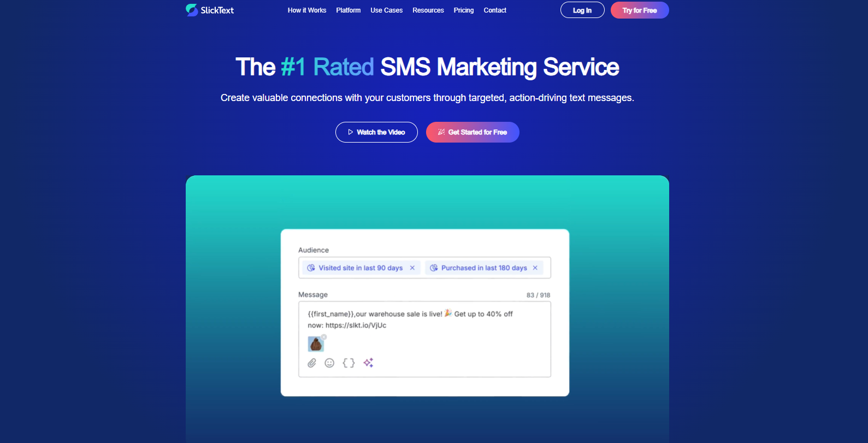Play the Watch the Video button
The width and height of the screenshot is (868, 443).
point(376,132)
